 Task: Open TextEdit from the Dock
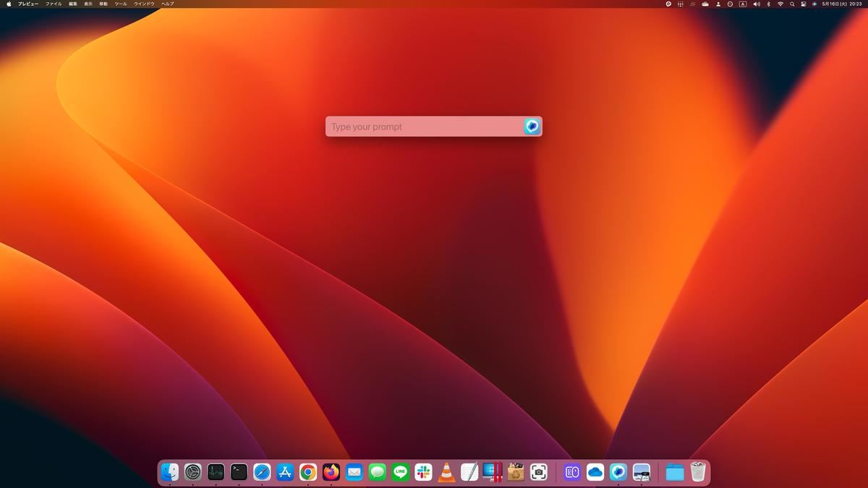[470, 472]
